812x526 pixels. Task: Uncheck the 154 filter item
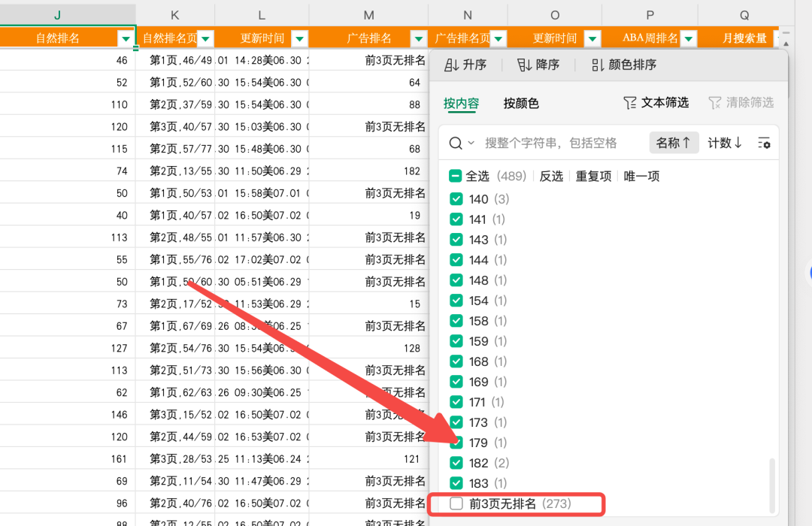point(456,301)
